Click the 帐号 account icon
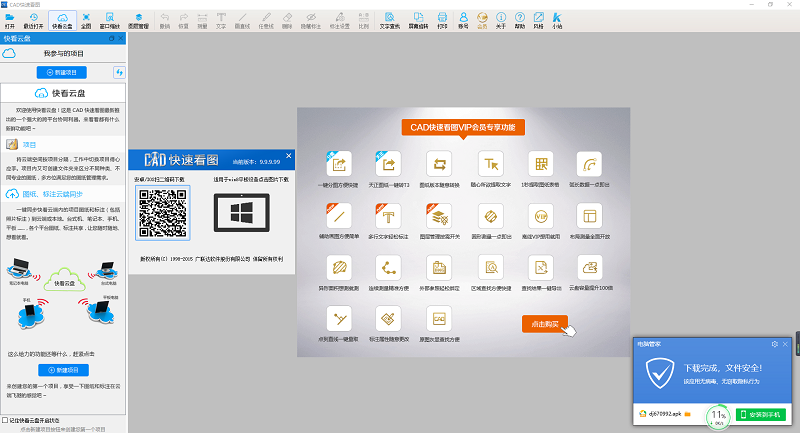This screenshot has height=433, width=800. [463, 20]
